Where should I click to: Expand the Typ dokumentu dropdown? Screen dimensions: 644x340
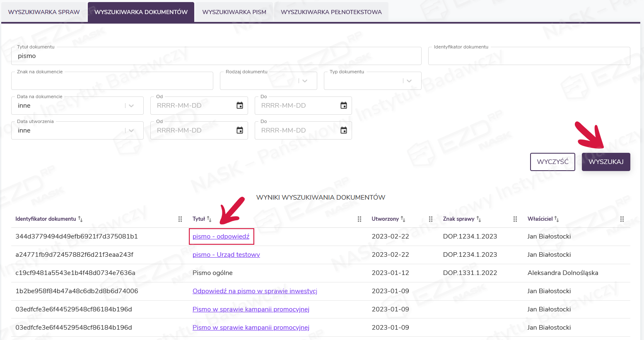click(409, 81)
